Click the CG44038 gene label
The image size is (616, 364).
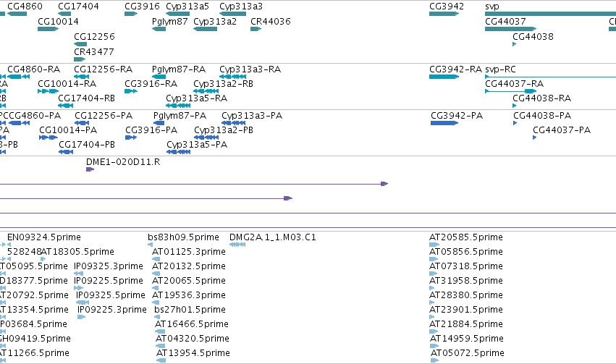[x=533, y=36]
